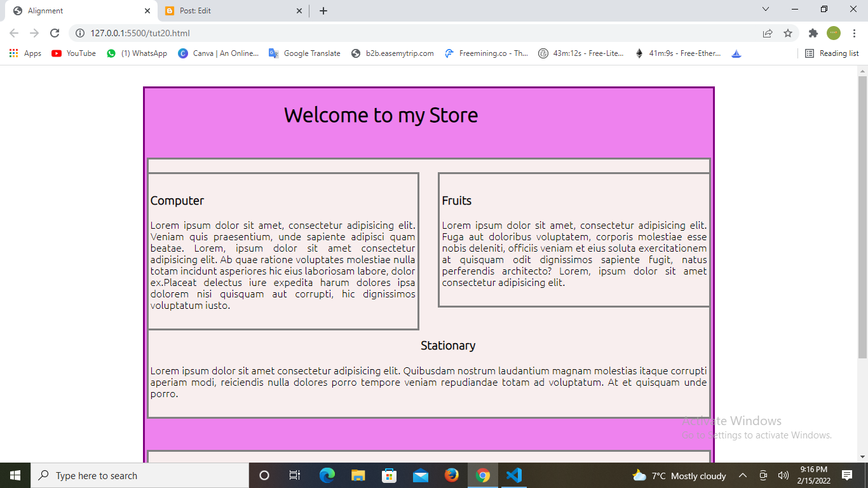
Task: Open the Apps bookmark shortcut
Action: (x=25, y=53)
